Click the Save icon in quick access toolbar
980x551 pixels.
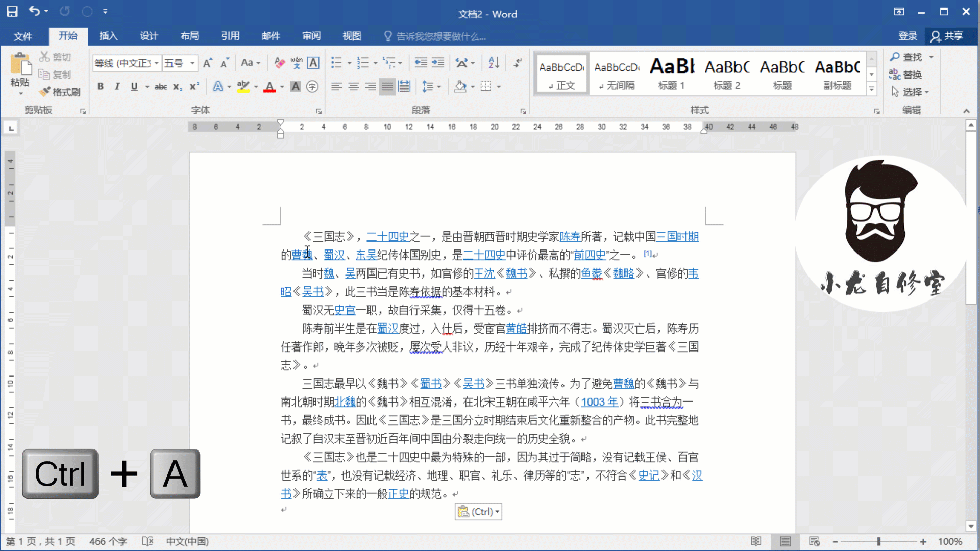[x=12, y=11]
